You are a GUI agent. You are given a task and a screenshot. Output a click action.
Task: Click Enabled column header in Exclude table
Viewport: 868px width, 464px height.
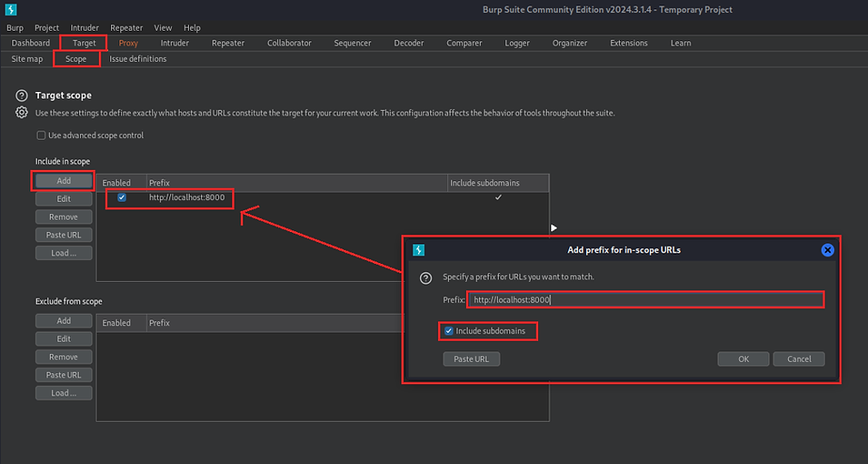[x=122, y=323]
